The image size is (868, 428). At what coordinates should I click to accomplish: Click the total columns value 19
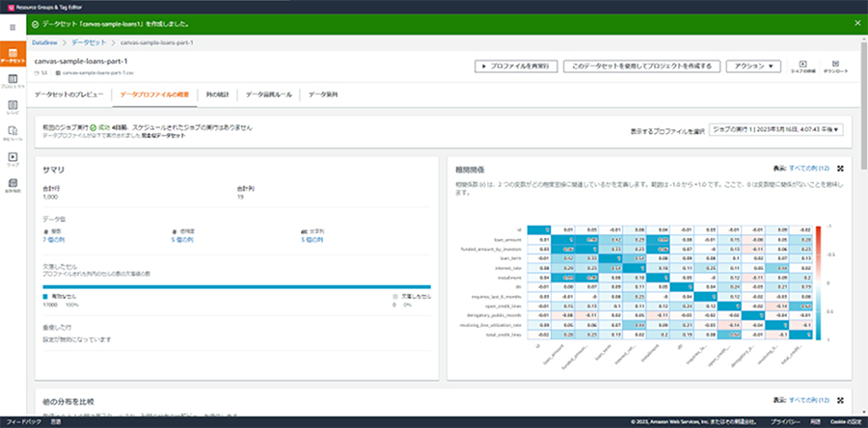click(240, 197)
